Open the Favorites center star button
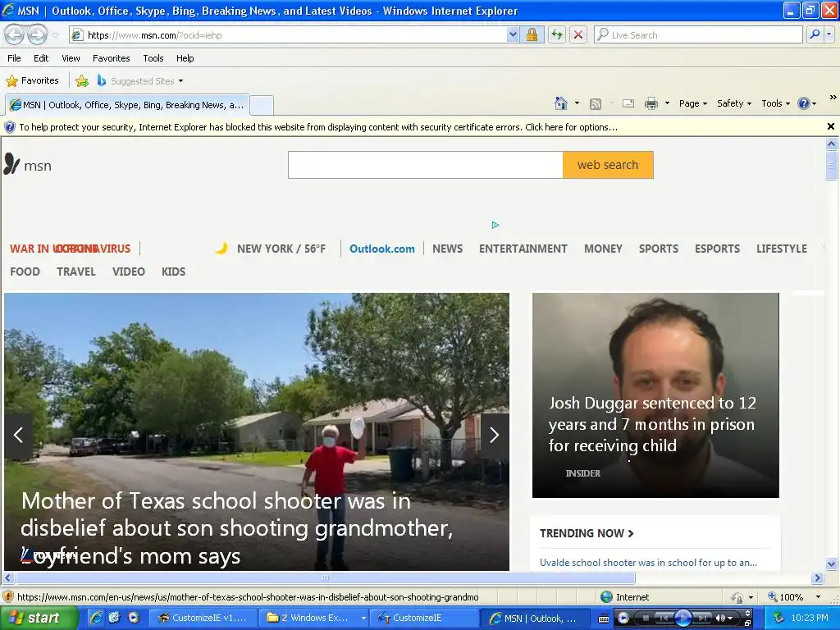The height and width of the screenshot is (630, 840). [x=32, y=81]
